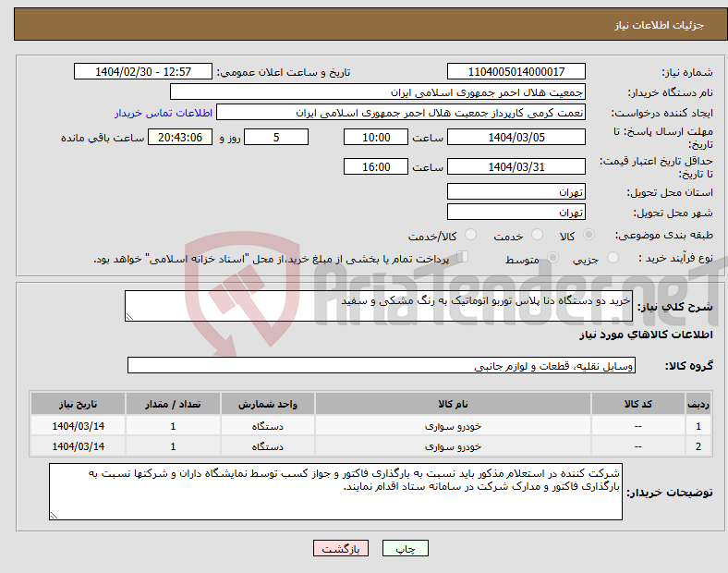The image size is (728, 573).
Task: Click the جزئیات اطلاعات نیاز page header
Action: pos(660,25)
